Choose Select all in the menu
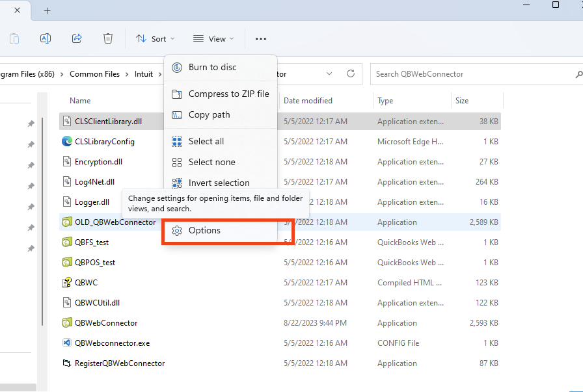This screenshot has width=583, height=392. click(x=221, y=142)
